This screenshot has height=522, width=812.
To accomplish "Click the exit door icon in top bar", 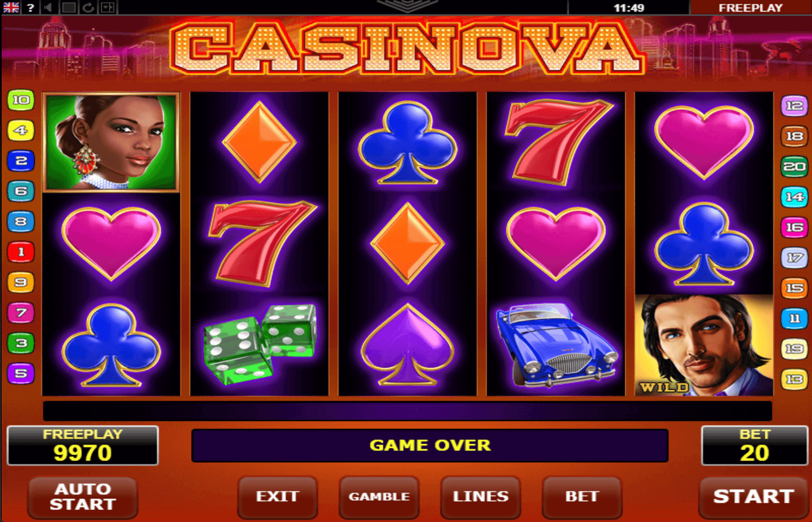I will pos(108,8).
